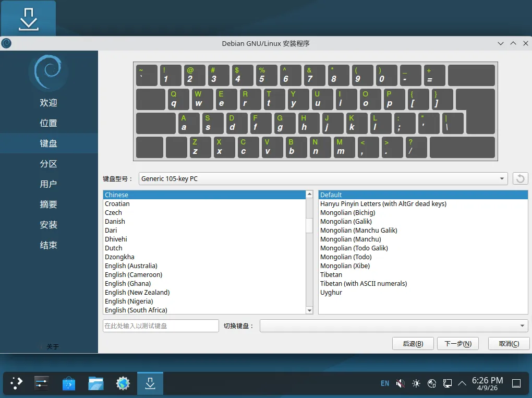Select Dzongkha keyboard layout
Screen dimensions: 532x398
point(204,257)
